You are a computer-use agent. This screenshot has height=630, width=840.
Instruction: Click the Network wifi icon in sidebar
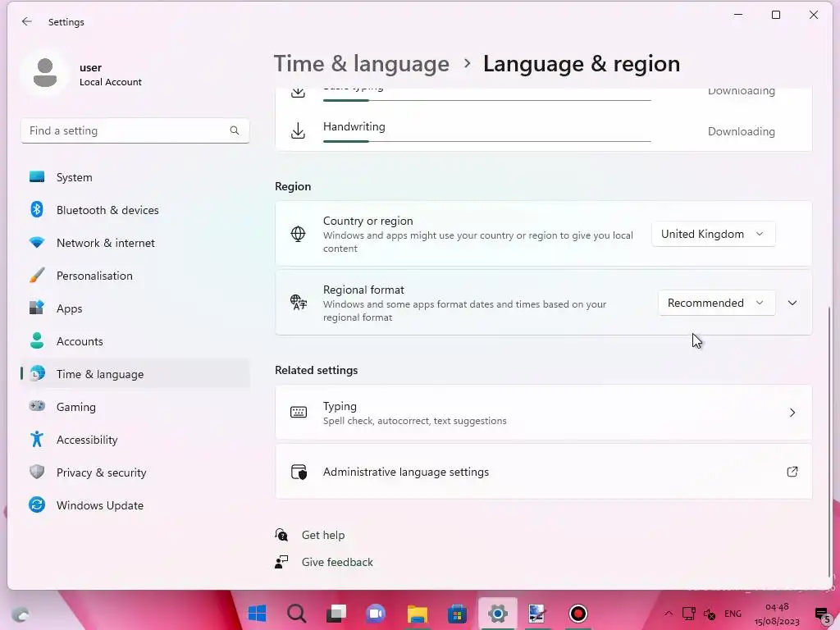pos(37,243)
